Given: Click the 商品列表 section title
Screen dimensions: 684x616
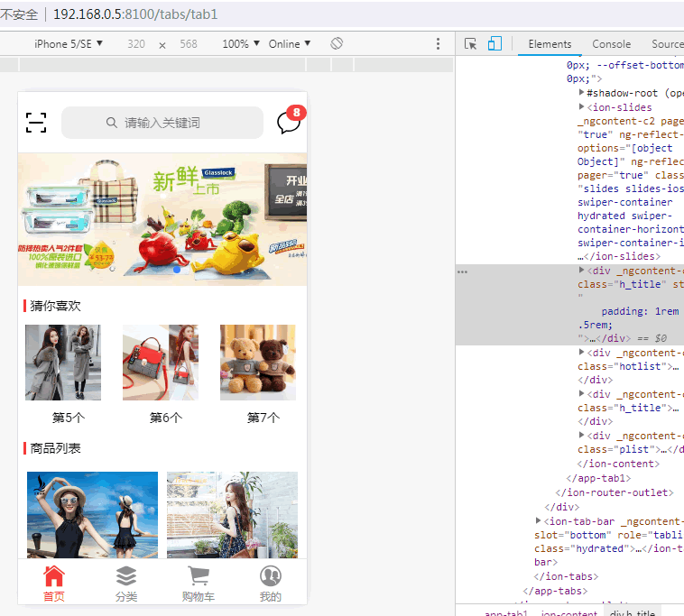Looking at the screenshot, I should coord(55,448).
